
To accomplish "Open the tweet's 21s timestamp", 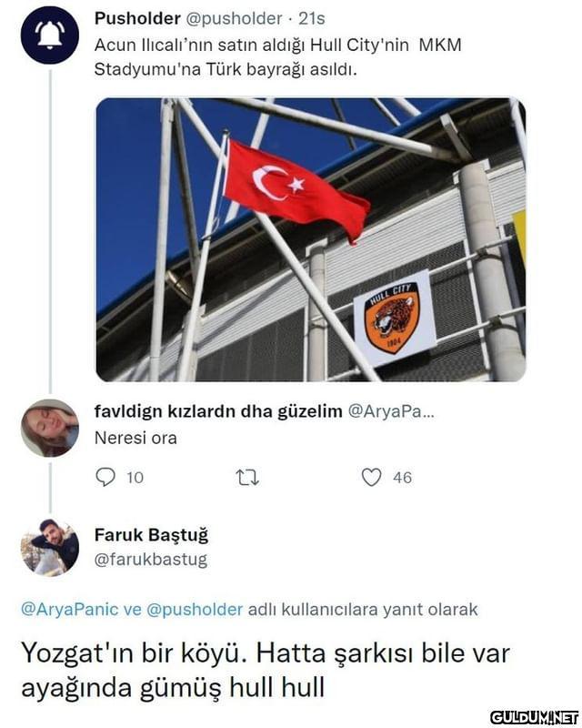I will [x=311, y=18].
